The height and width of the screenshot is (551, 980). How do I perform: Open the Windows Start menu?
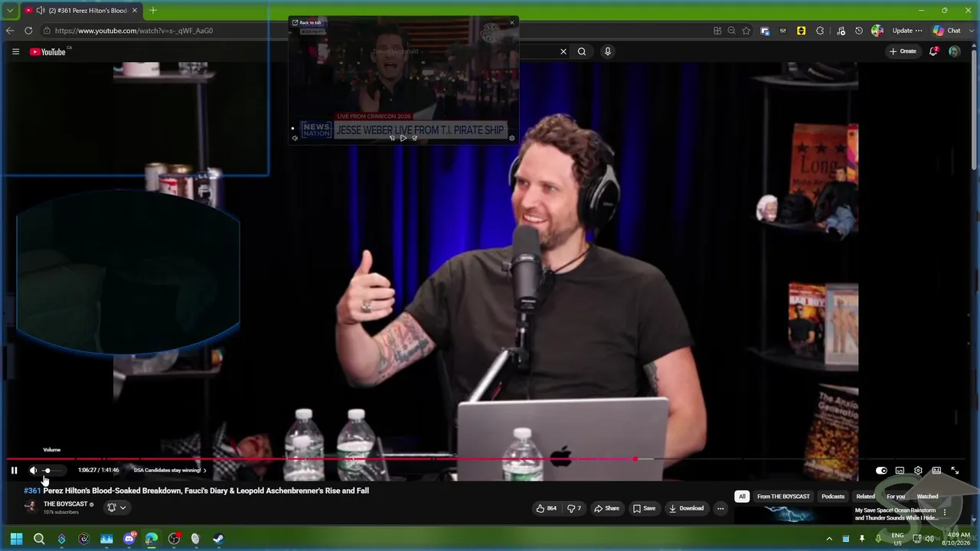(x=16, y=539)
